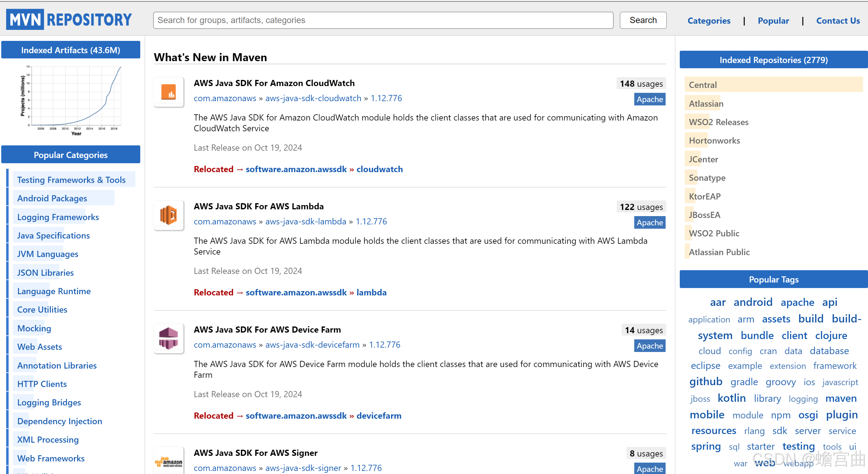Open the Popular Categories header
Viewport: 868px width, 474px height.
point(71,155)
